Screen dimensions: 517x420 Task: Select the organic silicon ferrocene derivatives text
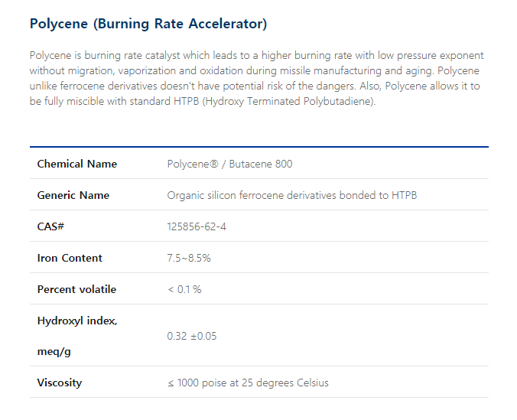point(291,195)
